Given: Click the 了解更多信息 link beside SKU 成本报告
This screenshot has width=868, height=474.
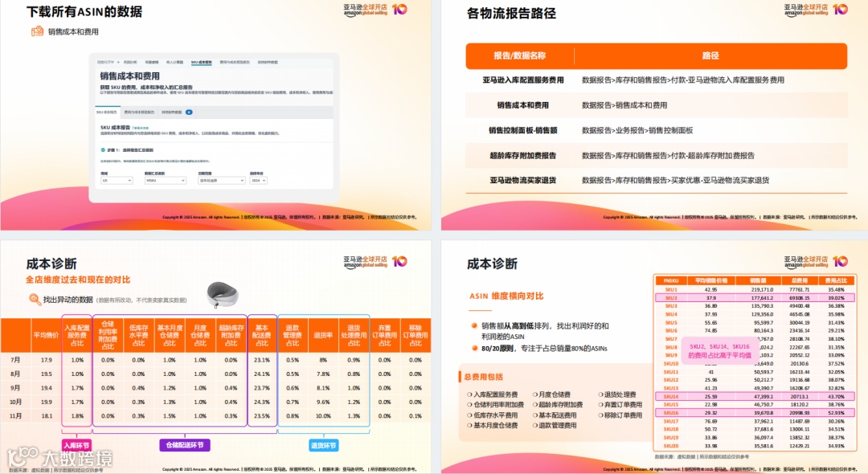Looking at the screenshot, I should (140, 128).
